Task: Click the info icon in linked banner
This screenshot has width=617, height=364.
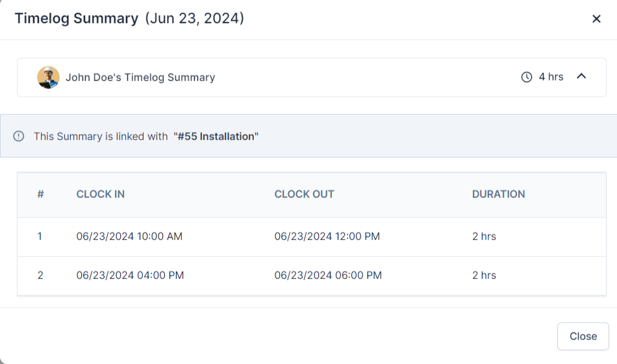Action: [x=19, y=136]
